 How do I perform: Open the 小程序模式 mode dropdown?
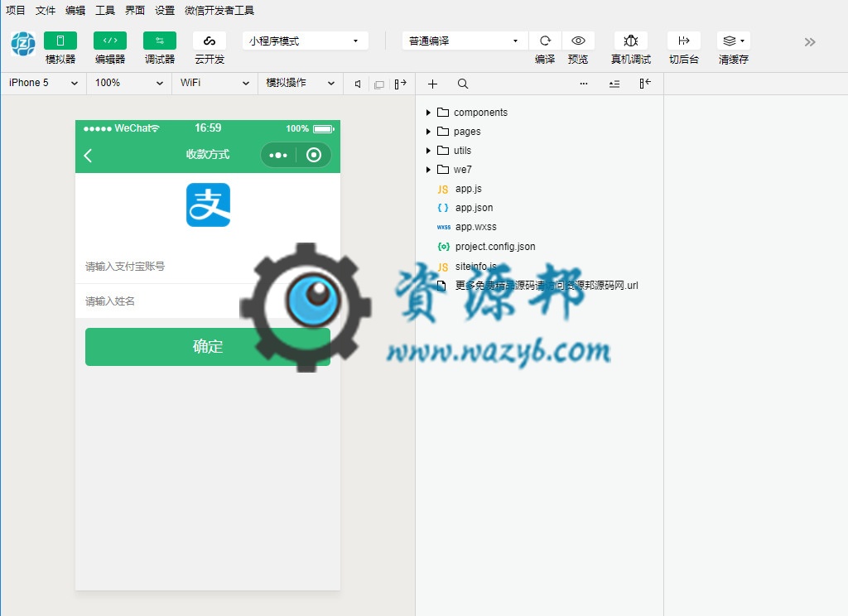pyautogui.click(x=305, y=41)
